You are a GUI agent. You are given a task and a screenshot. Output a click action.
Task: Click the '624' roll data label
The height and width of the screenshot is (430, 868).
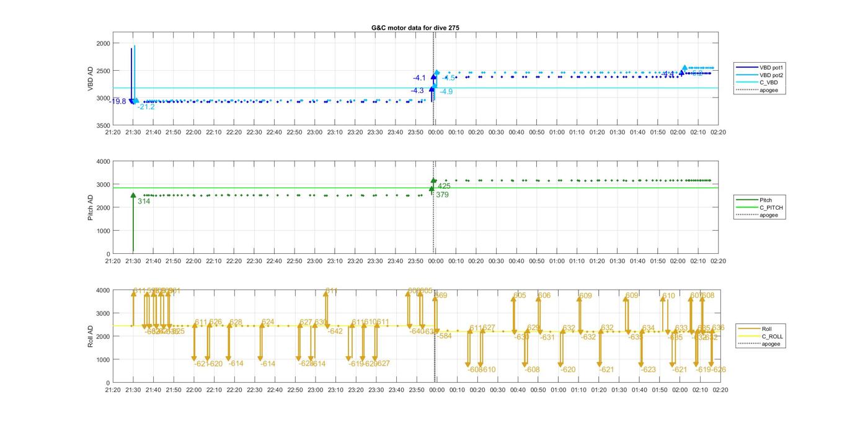coord(268,321)
